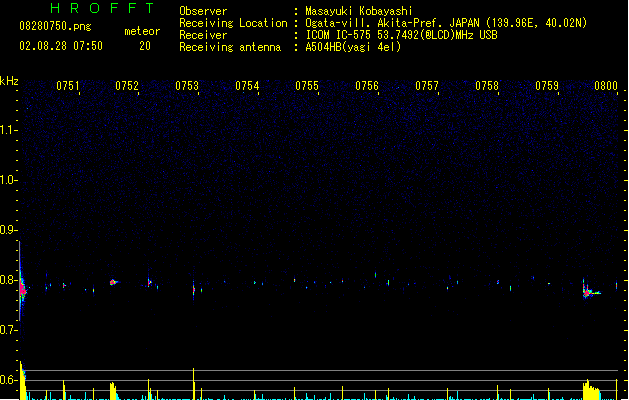This screenshot has width=629, height=400.
Task: Click the Ogata-vill. Akita-Pref. JAPAN location text
Action: (x=446, y=23)
